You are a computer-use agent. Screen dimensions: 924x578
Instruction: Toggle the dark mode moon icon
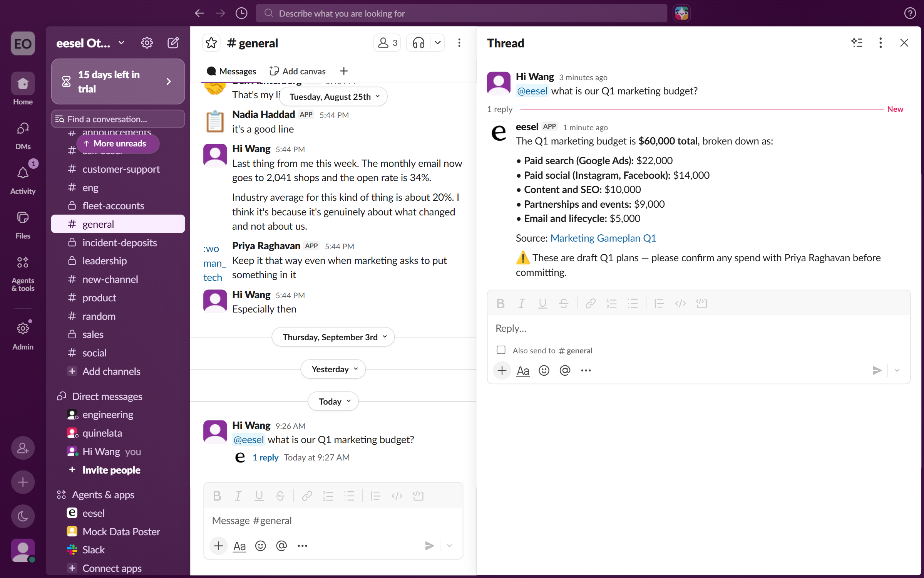click(x=23, y=516)
